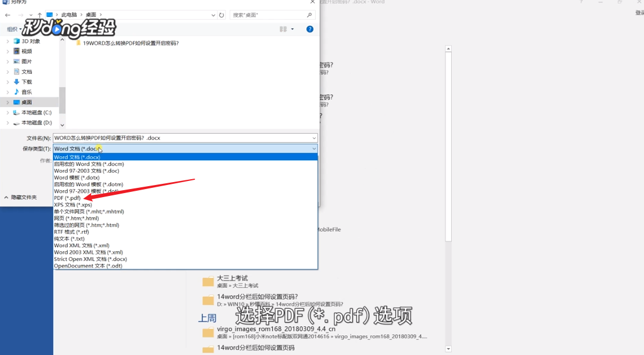Open the blue Help question mark

tap(310, 29)
